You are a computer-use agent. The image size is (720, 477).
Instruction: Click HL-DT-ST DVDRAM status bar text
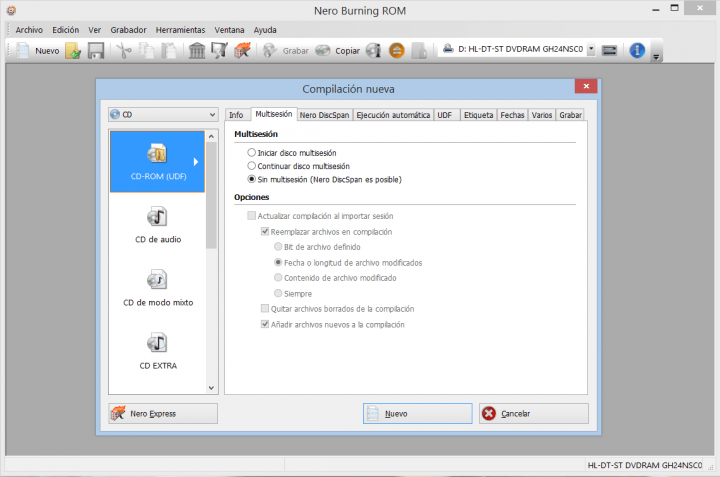click(x=645, y=465)
